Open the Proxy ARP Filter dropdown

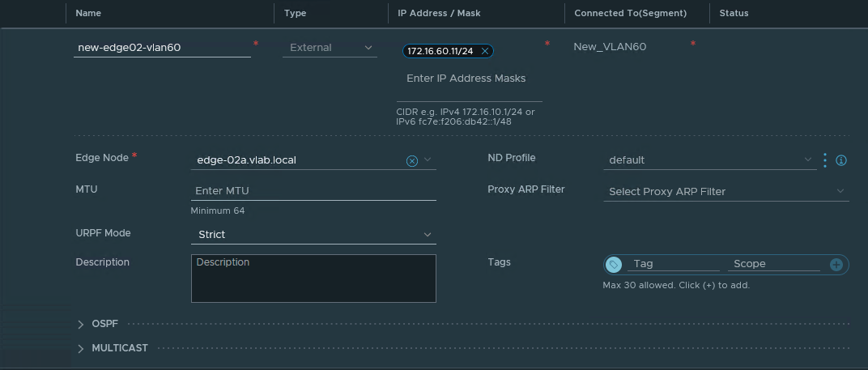coord(725,192)
